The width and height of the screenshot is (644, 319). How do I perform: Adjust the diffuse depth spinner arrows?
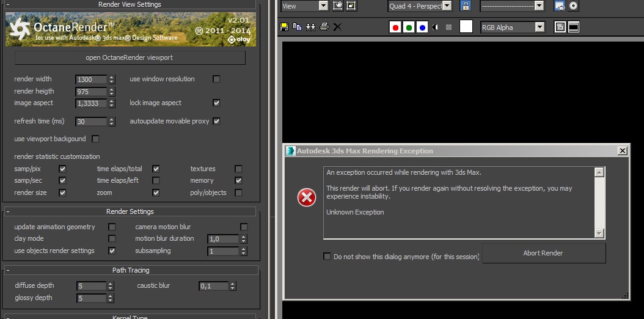click(x=110, y=286)
